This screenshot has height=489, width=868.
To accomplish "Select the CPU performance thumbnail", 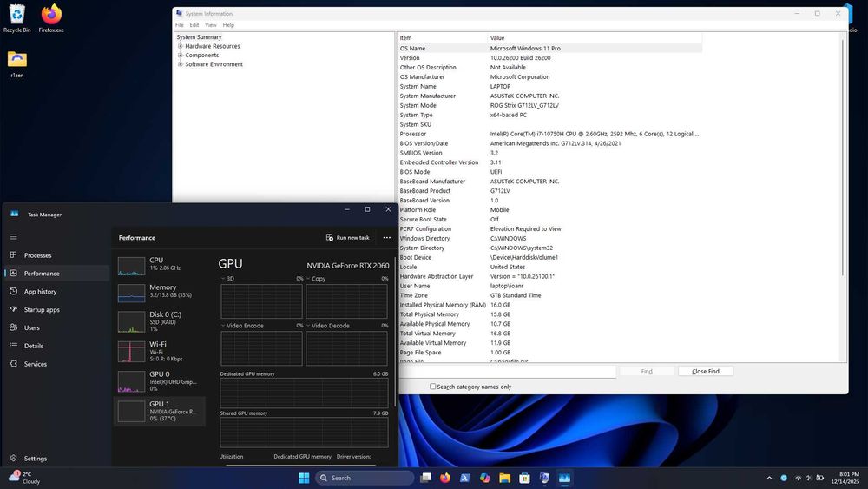I will pyautogui.click(x=161, y=264).
